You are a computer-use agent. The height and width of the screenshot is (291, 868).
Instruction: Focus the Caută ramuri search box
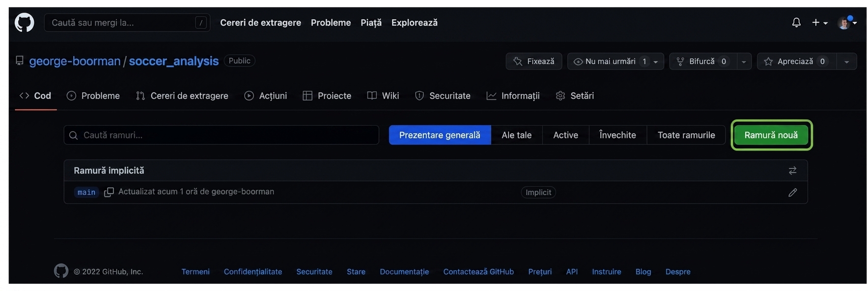click(x=221, y=135)
